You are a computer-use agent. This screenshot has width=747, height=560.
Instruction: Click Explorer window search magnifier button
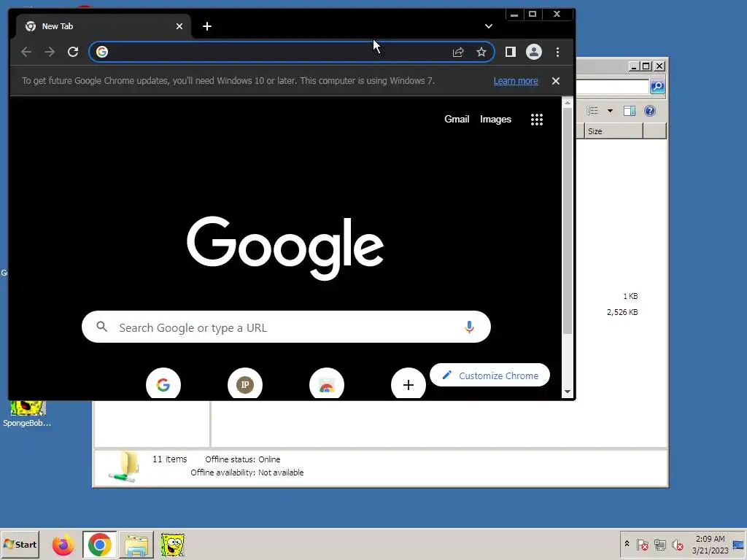[x=657, y=86]
